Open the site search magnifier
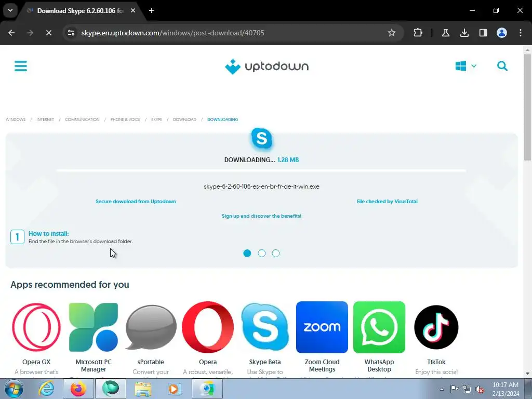532x399 pixels. (x=502, y=66)
